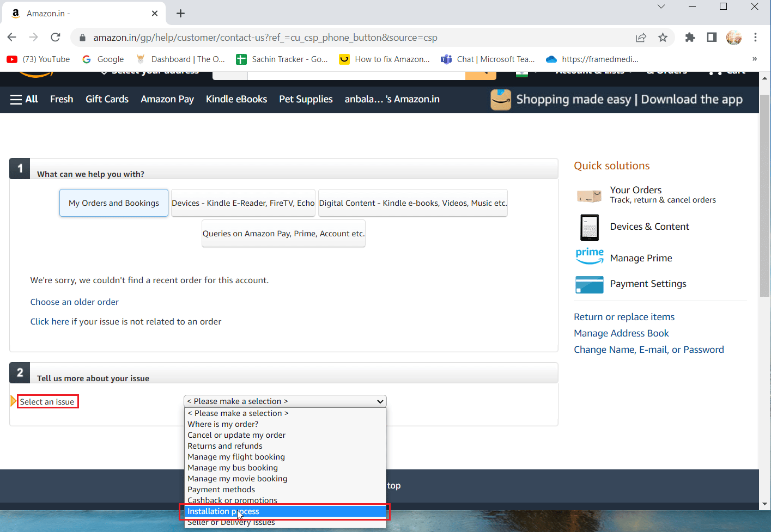Open the framedmedi cloud bookmark
Image resolution: width=771 pixels, height=532 pixels.
pos(592,59)
